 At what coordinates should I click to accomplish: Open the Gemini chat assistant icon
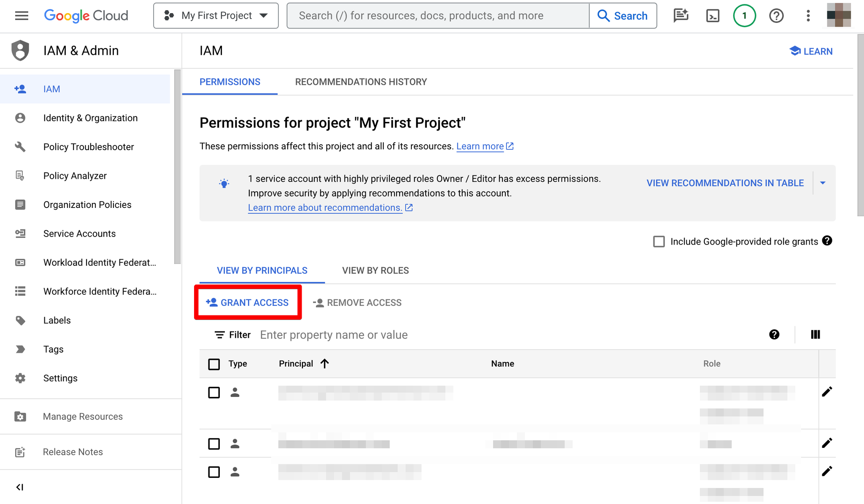(681, 16)
